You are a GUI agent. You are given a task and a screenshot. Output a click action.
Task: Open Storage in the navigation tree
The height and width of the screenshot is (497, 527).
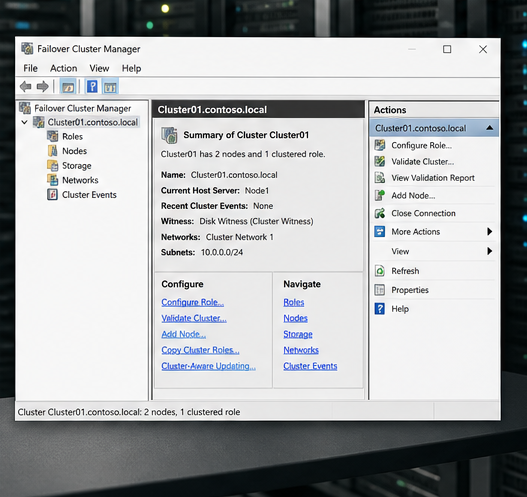[77, 166]
